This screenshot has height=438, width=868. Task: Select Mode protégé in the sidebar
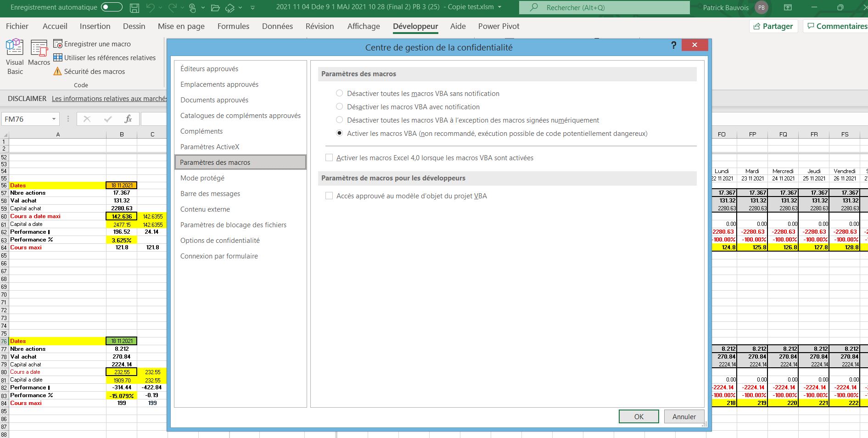[202, 178]
